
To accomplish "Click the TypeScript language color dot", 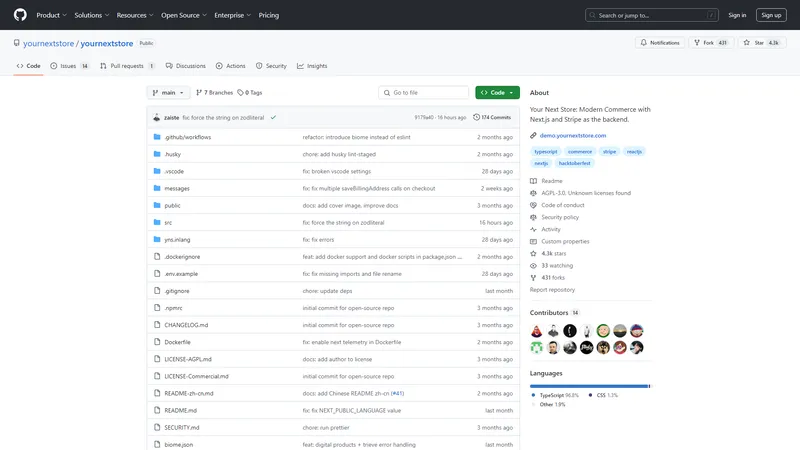I will coord(533,395).
